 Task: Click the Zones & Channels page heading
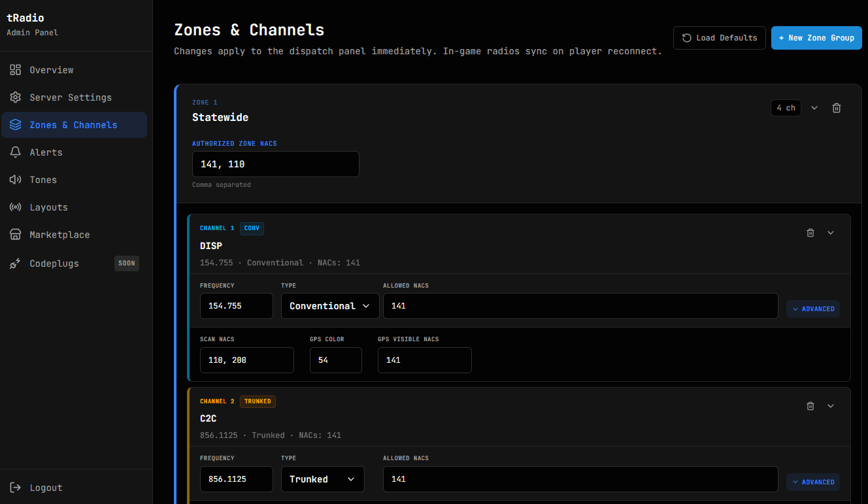pos(249,30)
